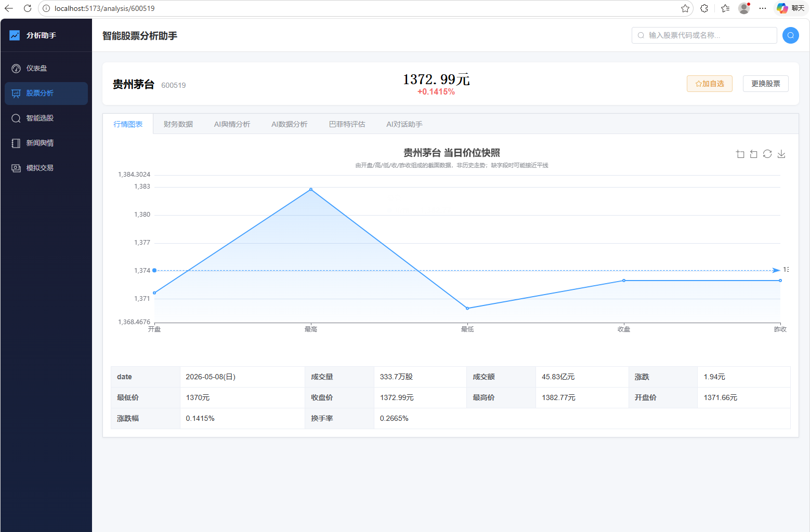
Task: Click the 成交额 value 45.83亿元
Action: tap(558, 377)
